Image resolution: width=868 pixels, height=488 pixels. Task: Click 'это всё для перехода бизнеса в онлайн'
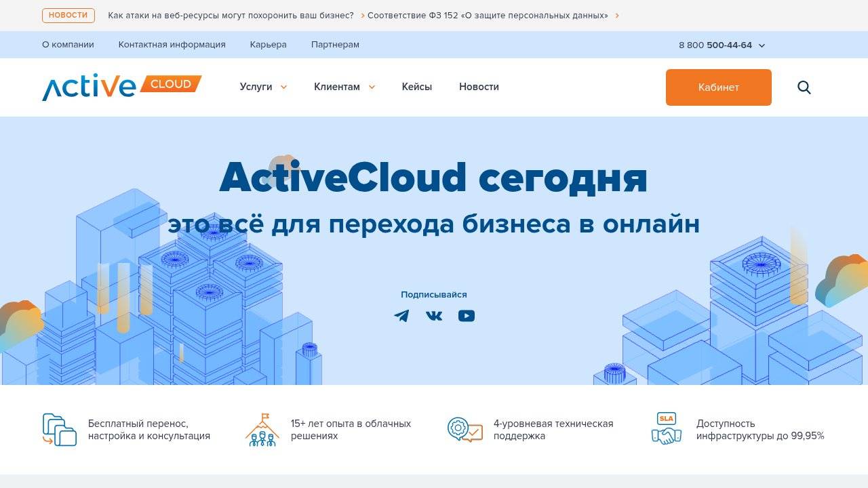point(434,223)
